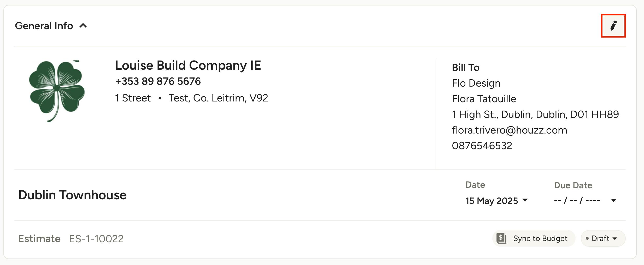Click Sync to Budget button
Screen dimensions: 644x265
tap(534, 238)
